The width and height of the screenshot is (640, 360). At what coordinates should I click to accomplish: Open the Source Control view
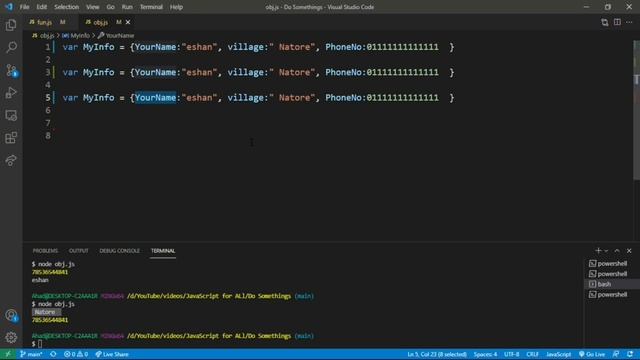click(x=11, y=71)
